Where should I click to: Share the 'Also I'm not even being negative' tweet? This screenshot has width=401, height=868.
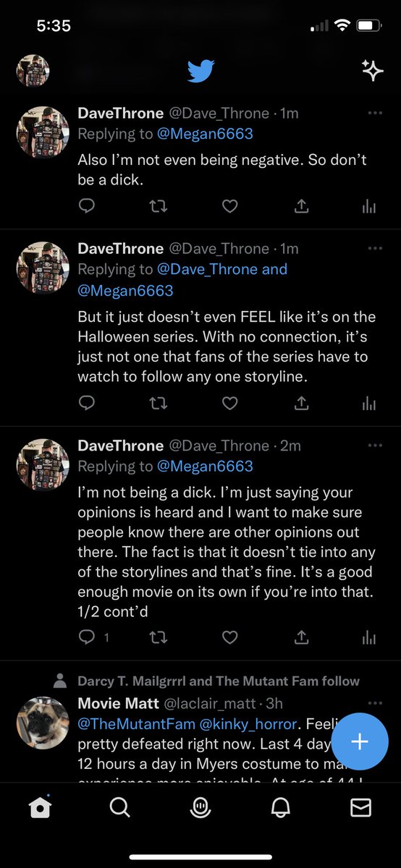click(301, 207)
